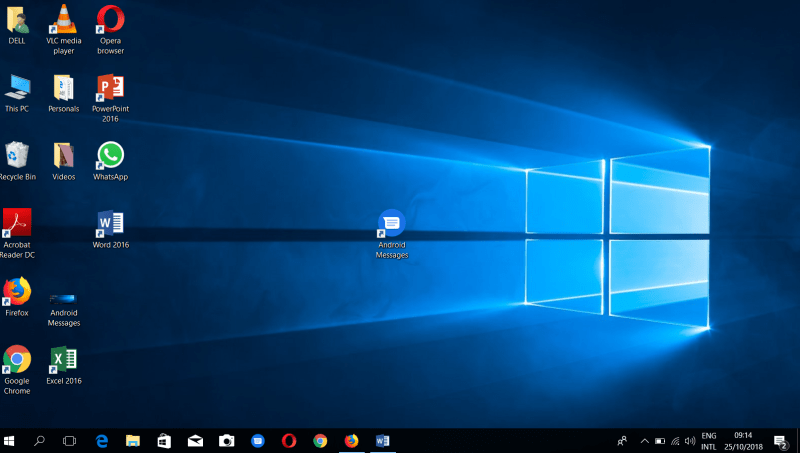Click the Acrobat Reader DC desktop icon
The height and width of the screenshot is (453, 800).
[17, 223]
